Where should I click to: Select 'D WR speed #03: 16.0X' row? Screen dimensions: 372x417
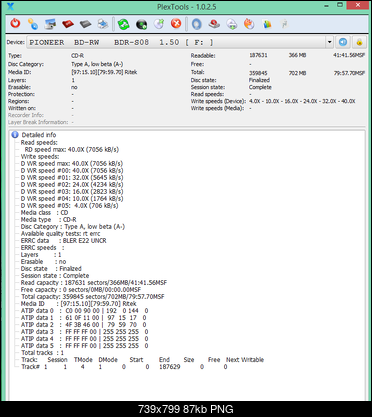pyautogui.click(x=72, y=192)
